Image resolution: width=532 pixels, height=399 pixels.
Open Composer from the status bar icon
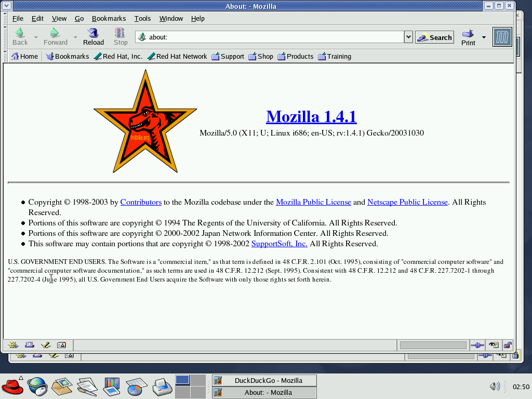[46, 345]
